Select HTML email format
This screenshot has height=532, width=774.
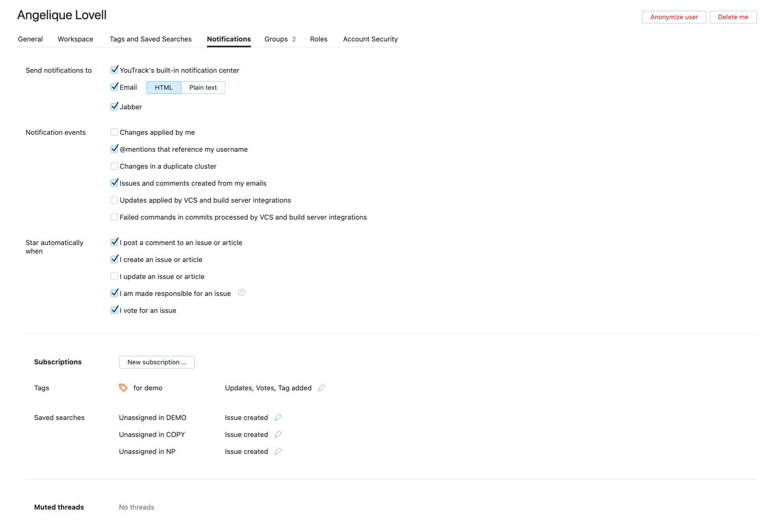(x=163, y=88)
